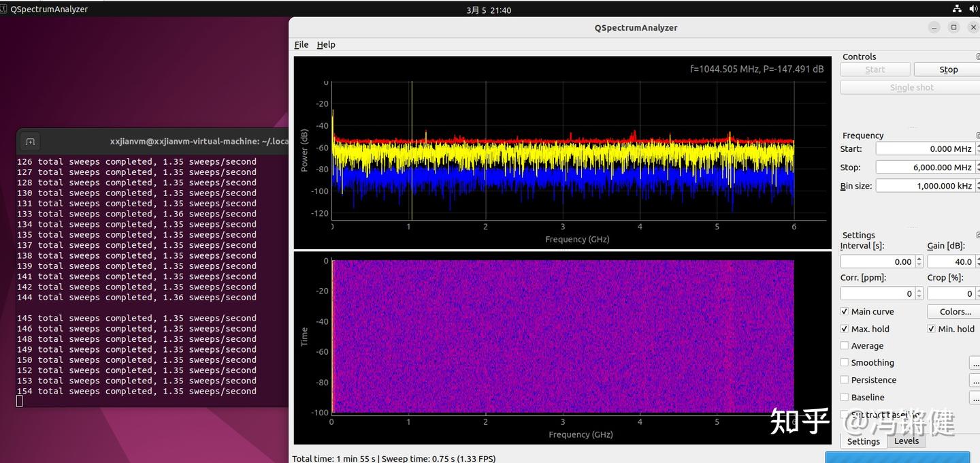Switch to the Levels tab
This screenshot has width=980, height=463.
[906, 441]
